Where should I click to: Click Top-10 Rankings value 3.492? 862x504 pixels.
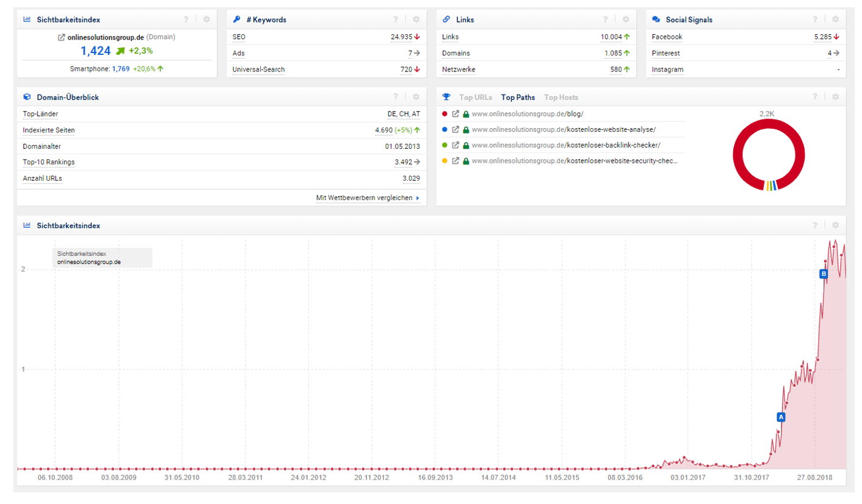click(x=403, y=162)
